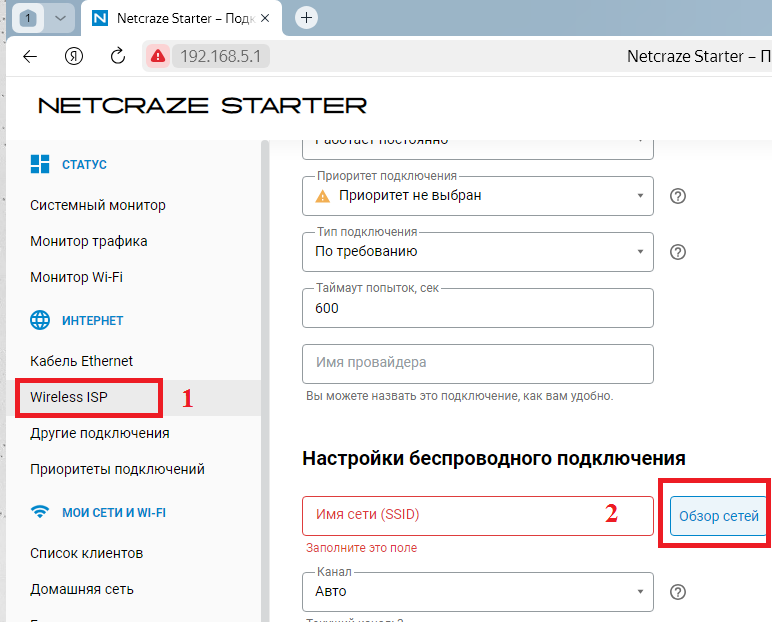Viewport: 772px width, 622px height.
Task: Click the browser back arrow
Action: point(30,57)
